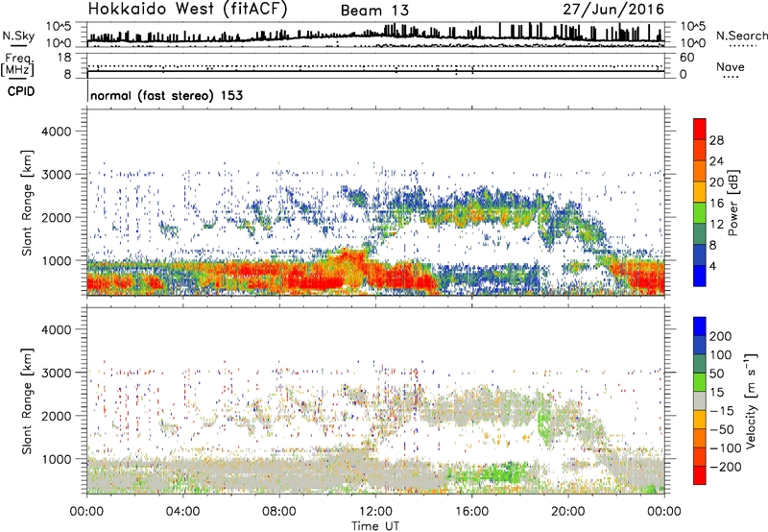Screen dimensions: 768x532
Task: Click the '08:00' time tick label
Action: [279, 512]
